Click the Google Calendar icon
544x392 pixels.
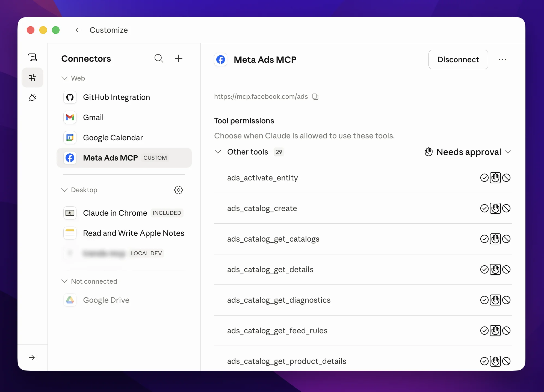[70, 138]
